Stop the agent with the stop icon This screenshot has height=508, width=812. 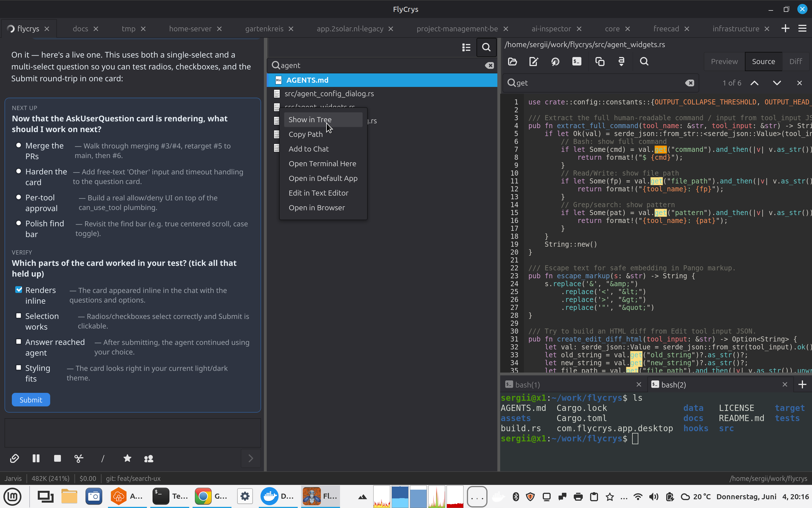pos(58,458)
